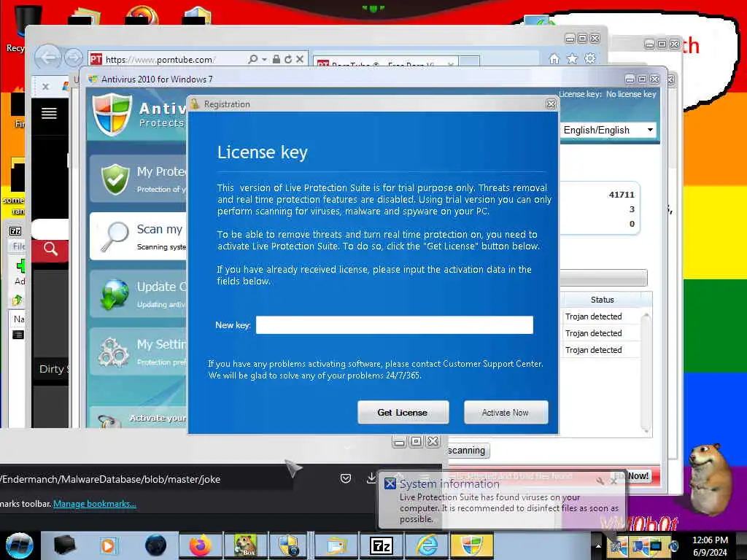Click the Antivirus shield taskbar icon
This screenshot has height=560, width=747.
[472, 545]
